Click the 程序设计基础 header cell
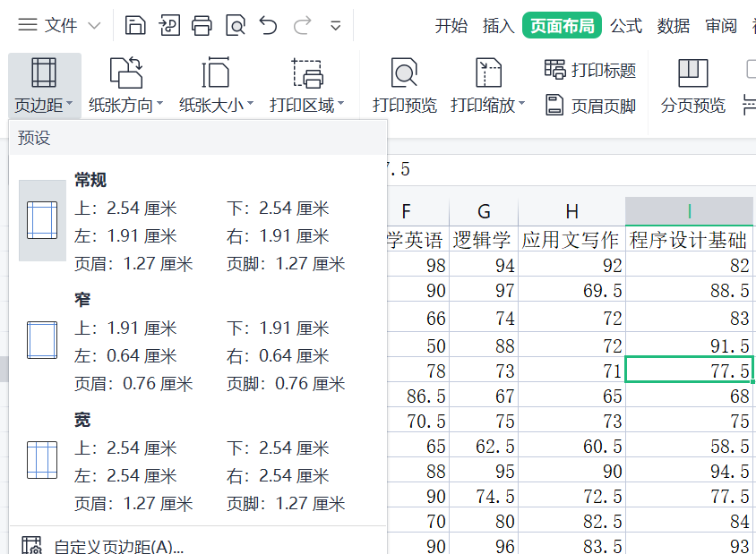The width and height of the screenshot is (756, 554). point(690,240)
